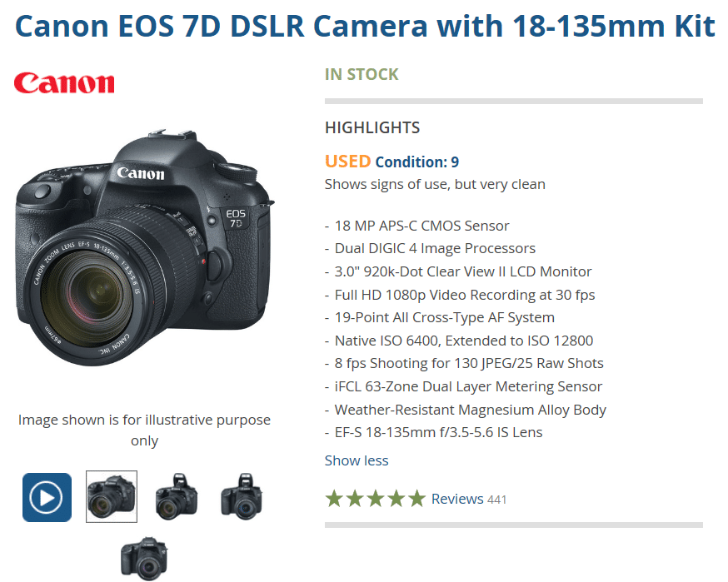
Task: Collapse highlights with Show less
Action: click(x=357, y=460)
